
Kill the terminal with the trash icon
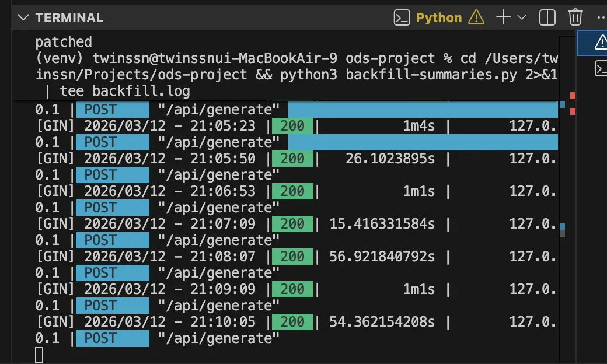(575, 17)
